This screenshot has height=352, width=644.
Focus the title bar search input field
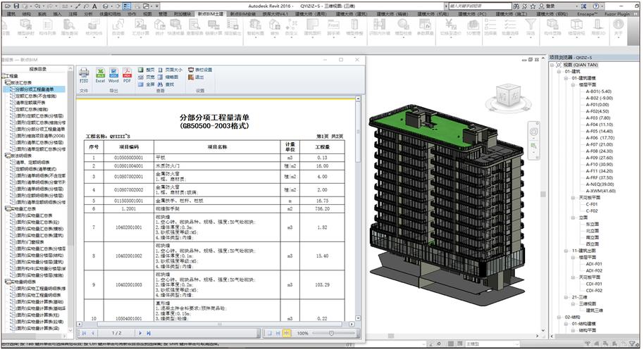pos(479,6)
